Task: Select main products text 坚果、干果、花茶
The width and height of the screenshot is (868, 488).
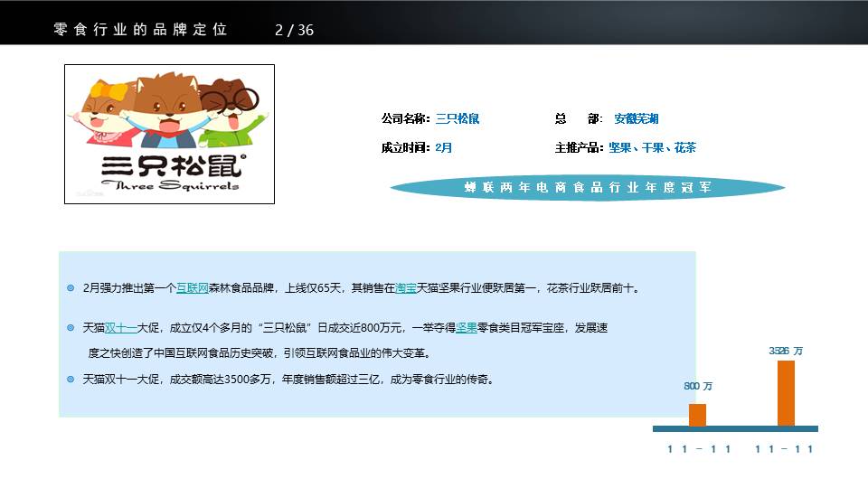Action: pyautogui.click(x=652, y=147)
